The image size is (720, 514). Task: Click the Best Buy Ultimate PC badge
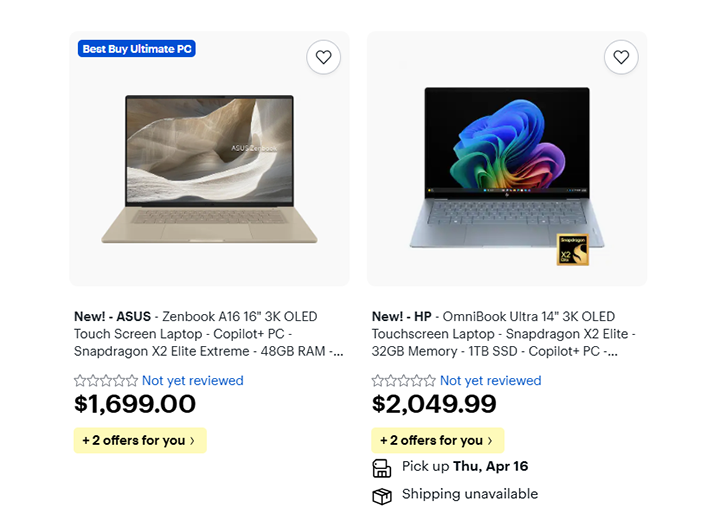click(136, 49)
